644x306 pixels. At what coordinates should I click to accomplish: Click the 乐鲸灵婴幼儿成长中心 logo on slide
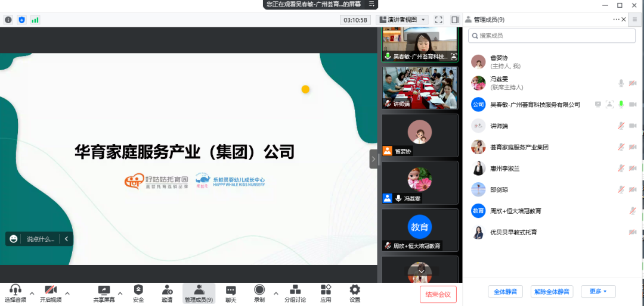pyautogui.click(x=230, y=180)
